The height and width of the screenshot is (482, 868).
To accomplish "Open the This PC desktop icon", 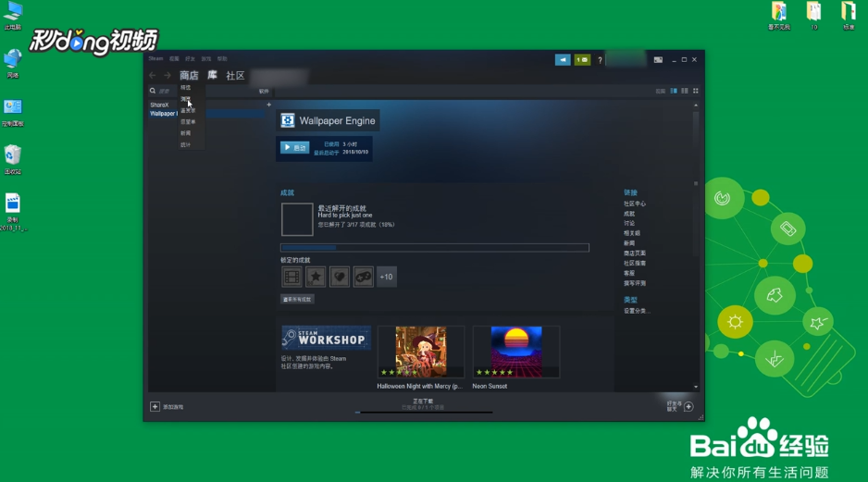I will (13, 16).
